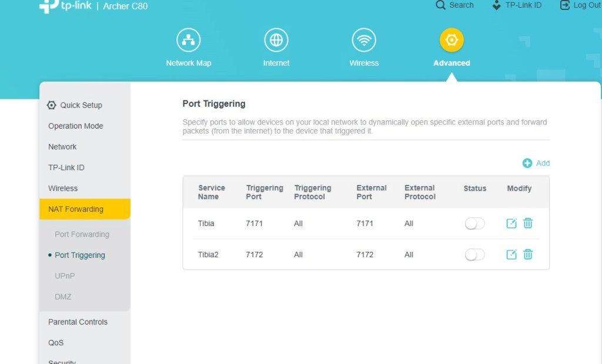Collapse the NAT Forwarding section
This screenshot has height=364, width=602.
[x=85, y=209]
